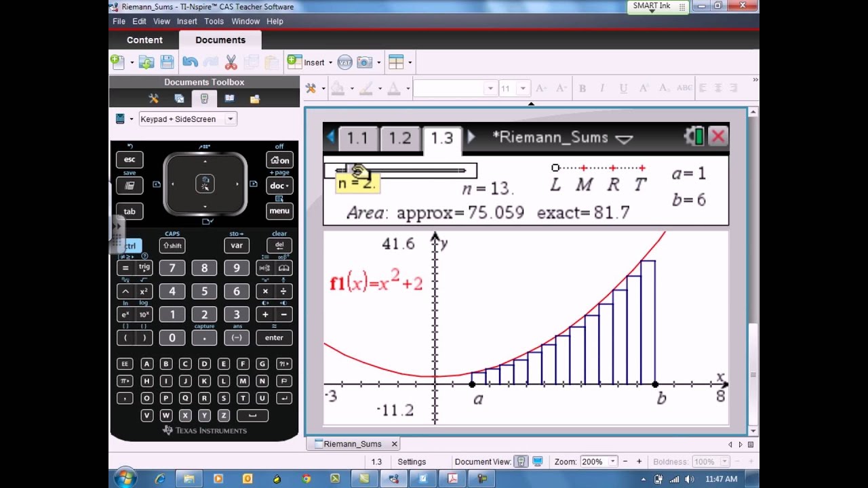Viewport: 868px width, 488px height.
Task: Select the TI-SmartView handheld tab in the toolbox
Action: [x=204, y=99]
